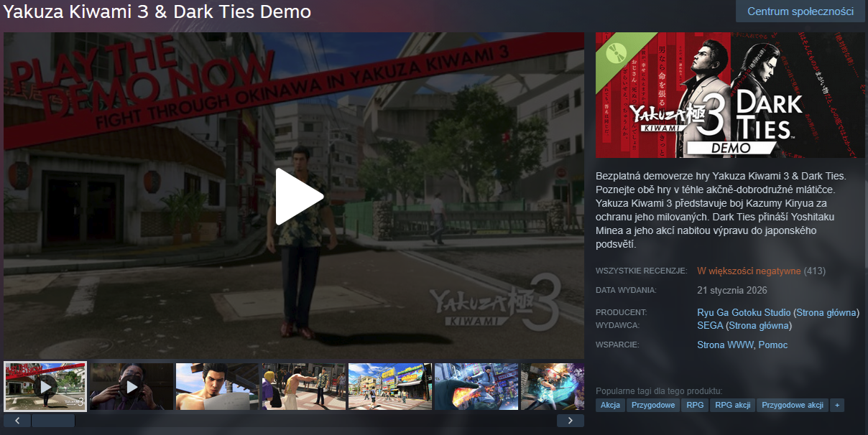
Task: Open the Strona WWW support link
Action: click(x=725, y=345)
